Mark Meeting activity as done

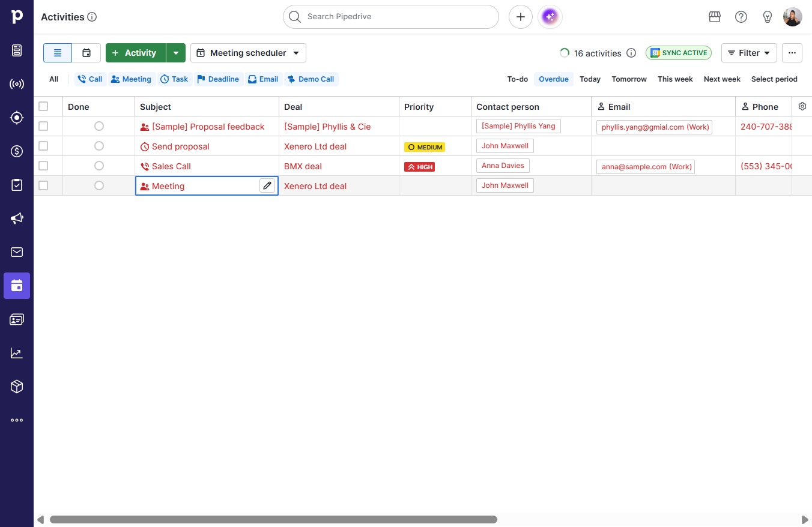pyautogui.click(x=99, y=185)
